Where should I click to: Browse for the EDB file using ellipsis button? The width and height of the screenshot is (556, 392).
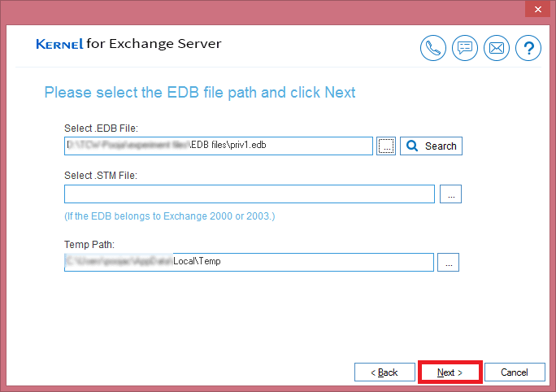386,146
